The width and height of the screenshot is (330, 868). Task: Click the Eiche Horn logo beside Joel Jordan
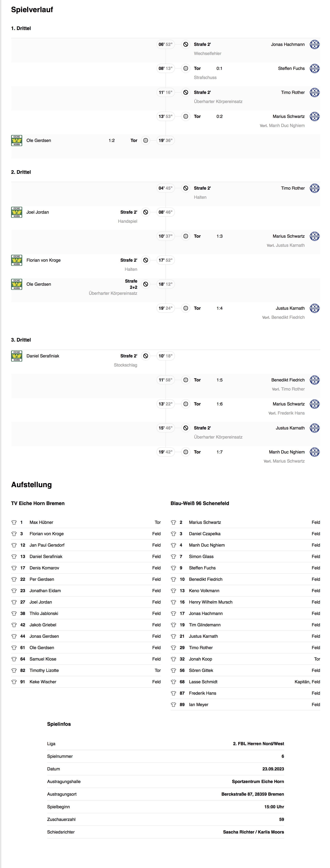16,212
